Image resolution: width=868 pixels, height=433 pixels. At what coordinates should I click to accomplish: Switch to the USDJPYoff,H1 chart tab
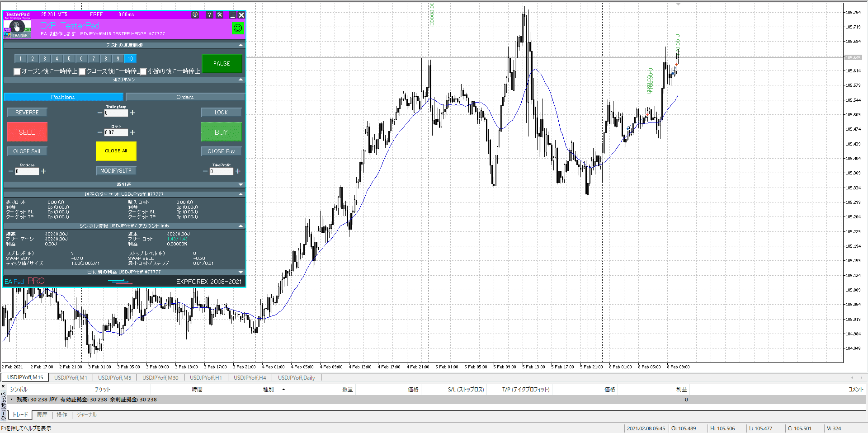click(206, 378)
